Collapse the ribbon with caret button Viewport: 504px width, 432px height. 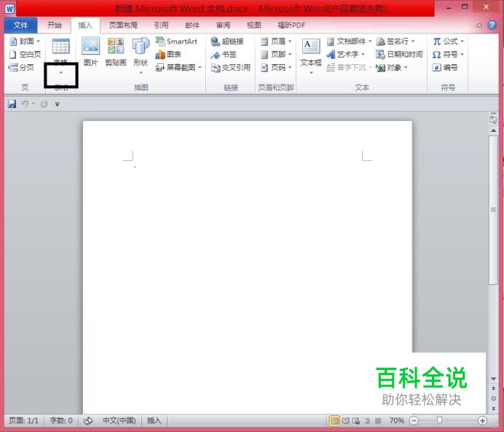click(479, 25)
